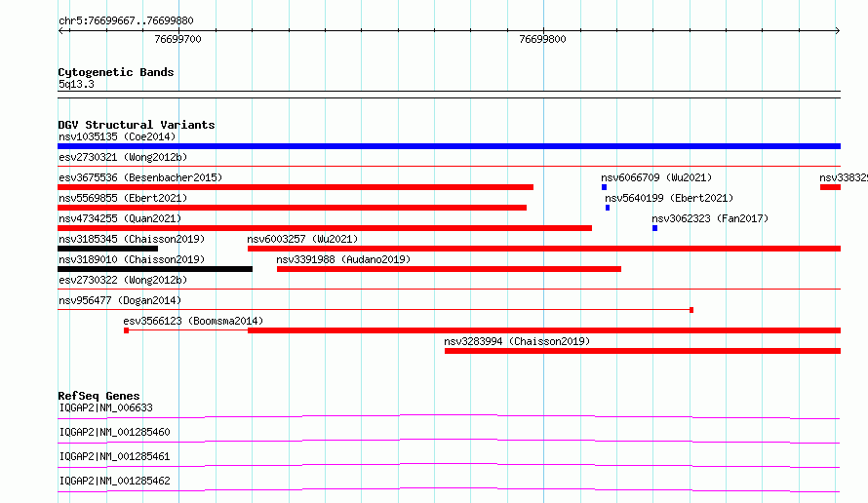Select the esv3566123 (Boomsma2014) label
Screen dimensions: 868x503
[193, 321]
